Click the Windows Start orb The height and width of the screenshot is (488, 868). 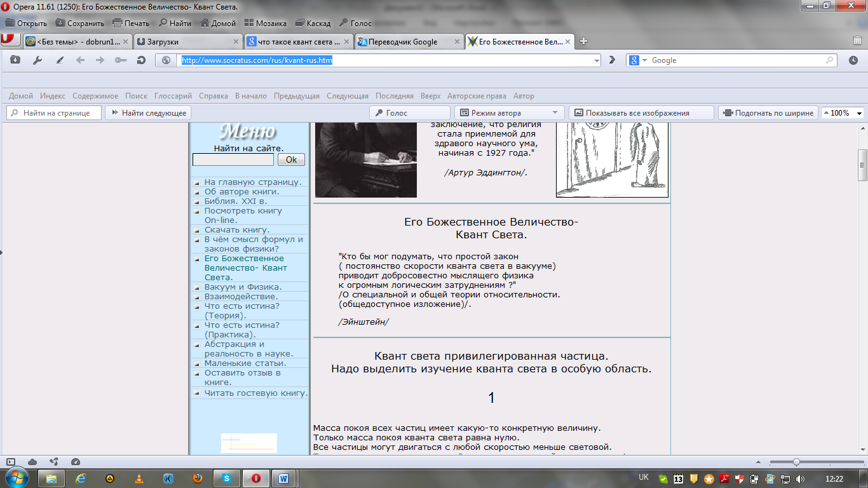coord(17,478)
